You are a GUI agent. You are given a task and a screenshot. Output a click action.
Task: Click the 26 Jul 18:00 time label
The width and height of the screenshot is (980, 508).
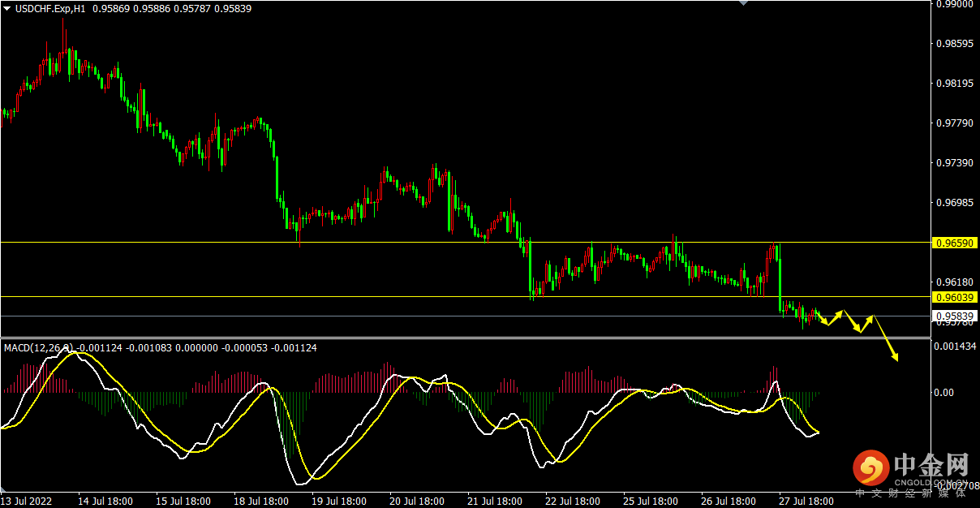729,502
